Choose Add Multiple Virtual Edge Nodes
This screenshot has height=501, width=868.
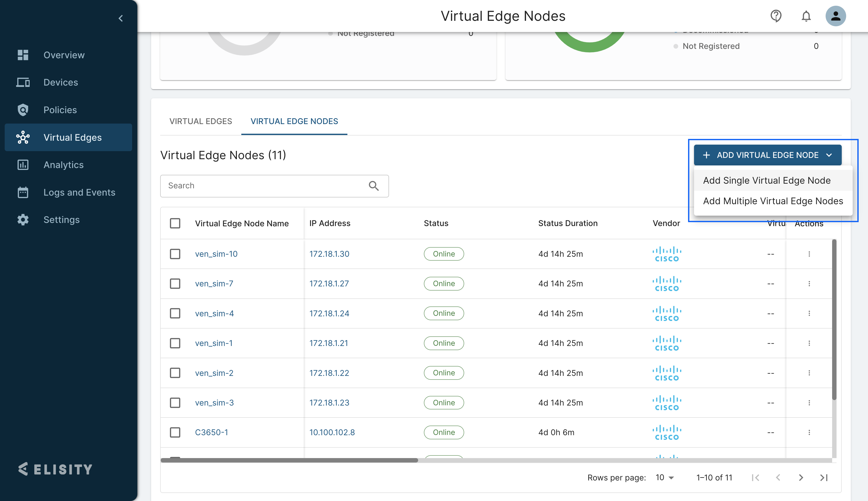[x=773, y=201]
